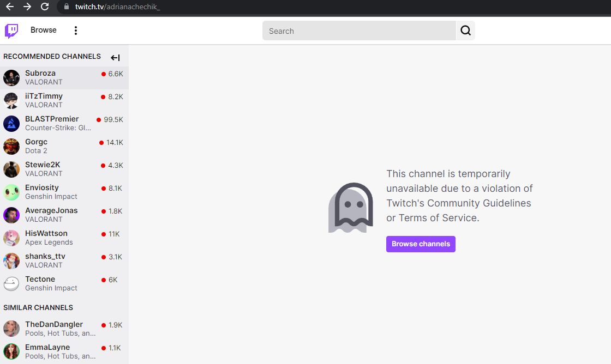This screenshot has width=611, height=364.
Task: Open the TheDanDangler channel name
Action: click(x=54, y=324)
